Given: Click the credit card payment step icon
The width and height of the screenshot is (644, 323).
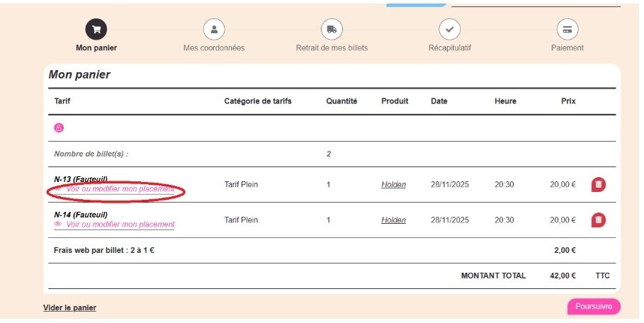Looking at the screenshot, I should [x=567, y=30].
